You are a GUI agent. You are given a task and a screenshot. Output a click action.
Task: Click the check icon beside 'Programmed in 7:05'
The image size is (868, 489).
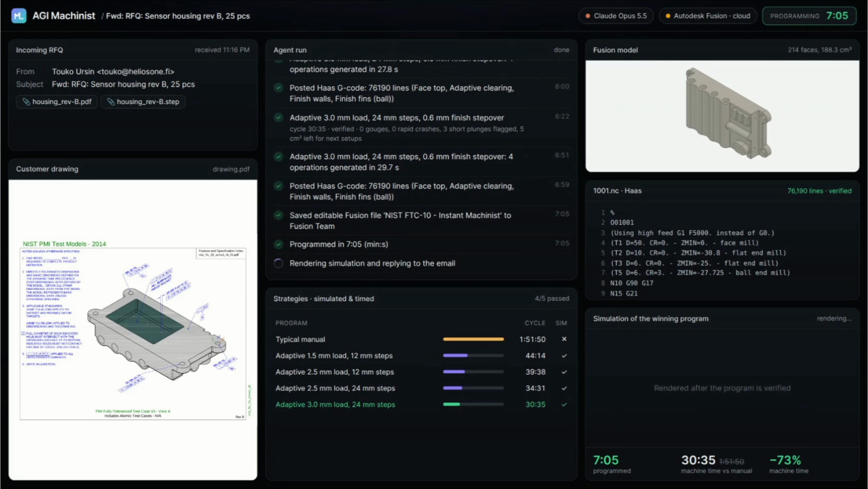(278, 244)
